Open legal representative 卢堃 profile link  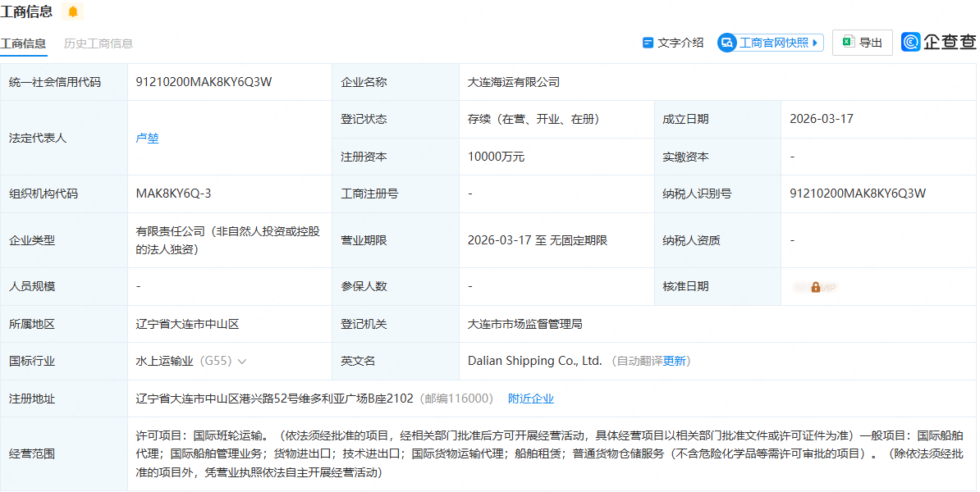click(148, 139)
